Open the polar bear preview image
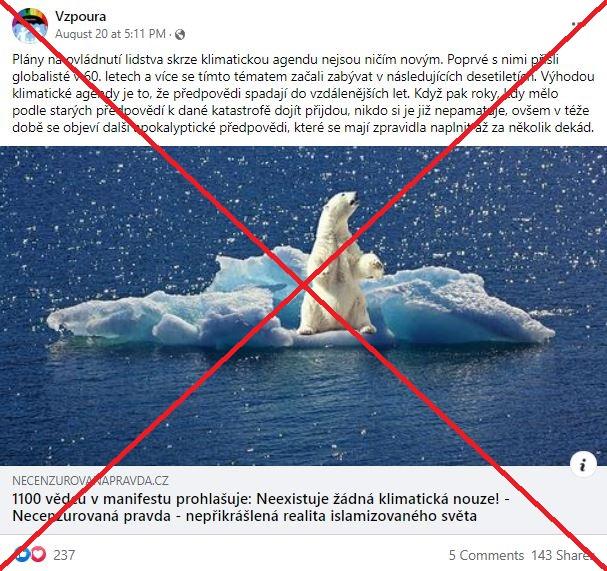Image resolution: width=607 pixels, height=571 pixels. point(304,306)
